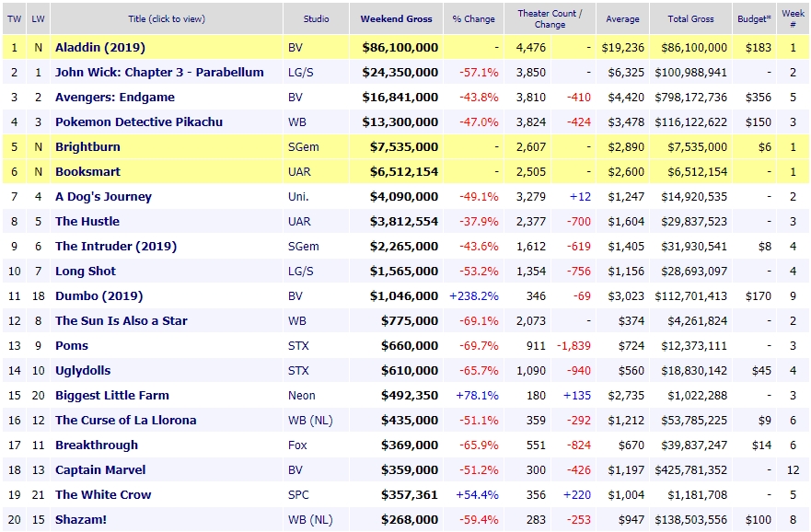
Task: Click the SPC studio cell
Action: click(x=298, y=495)
